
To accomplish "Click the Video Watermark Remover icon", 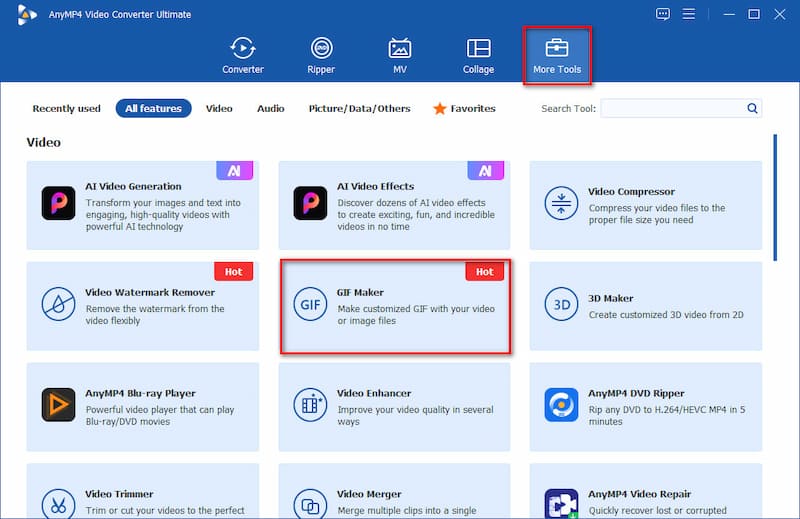I will 58,304.
